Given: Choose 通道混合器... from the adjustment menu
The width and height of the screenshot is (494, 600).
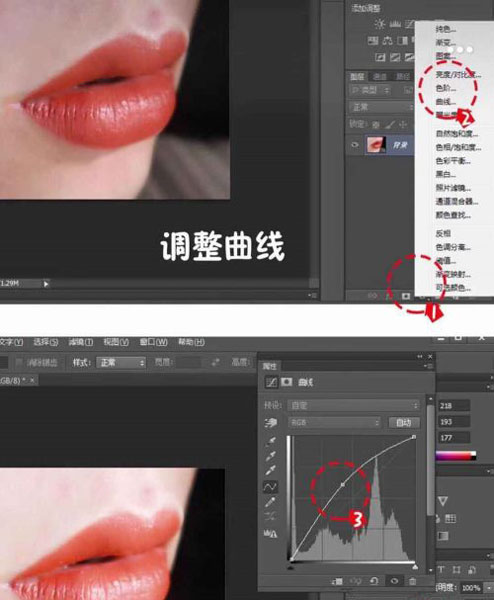Looking at the screenshot, I should (x=457, y=201).
